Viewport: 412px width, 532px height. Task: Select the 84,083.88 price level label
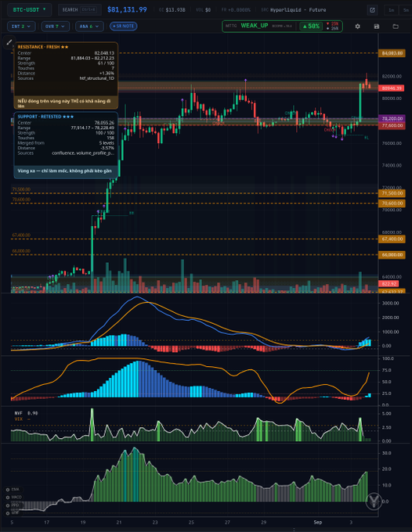point(392,53)
